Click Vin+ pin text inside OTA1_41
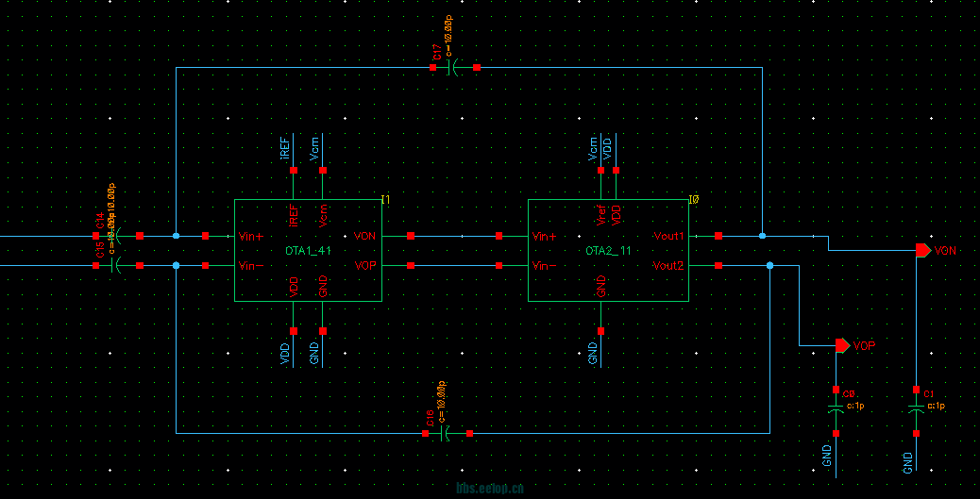 [251, 237]
